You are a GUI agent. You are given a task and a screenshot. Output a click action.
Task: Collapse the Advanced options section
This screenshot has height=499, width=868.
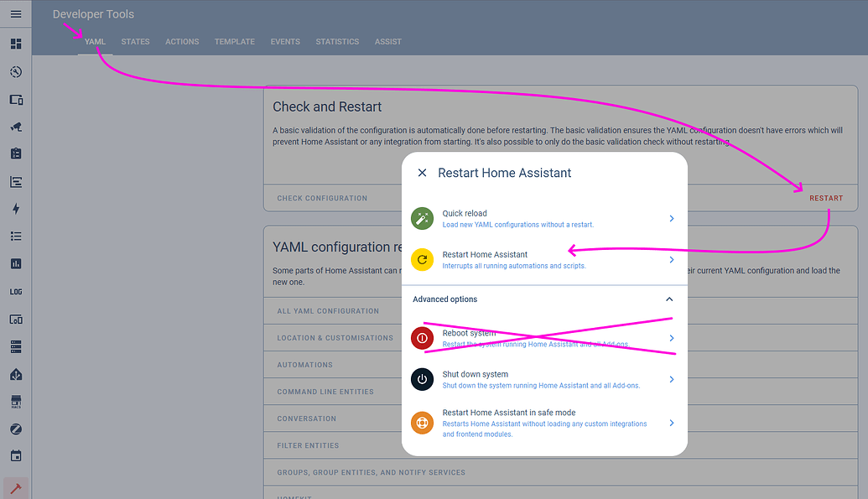tap(669, 299)
